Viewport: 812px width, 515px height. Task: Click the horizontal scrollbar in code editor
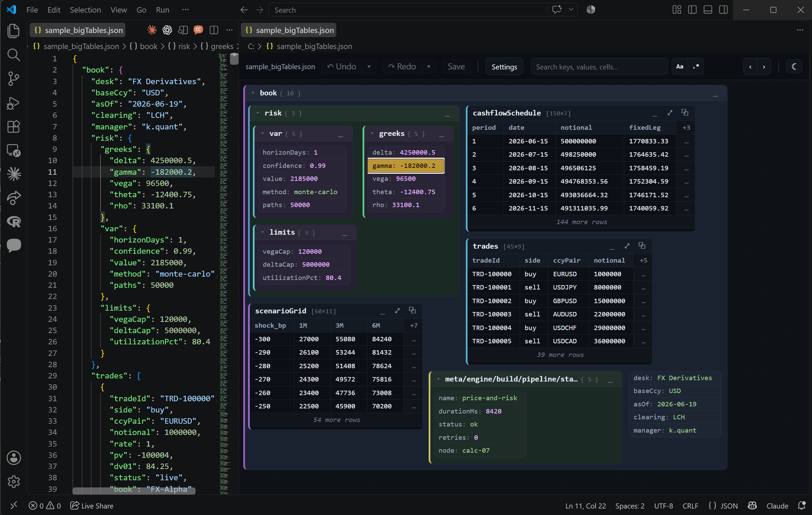coord(134,490)
